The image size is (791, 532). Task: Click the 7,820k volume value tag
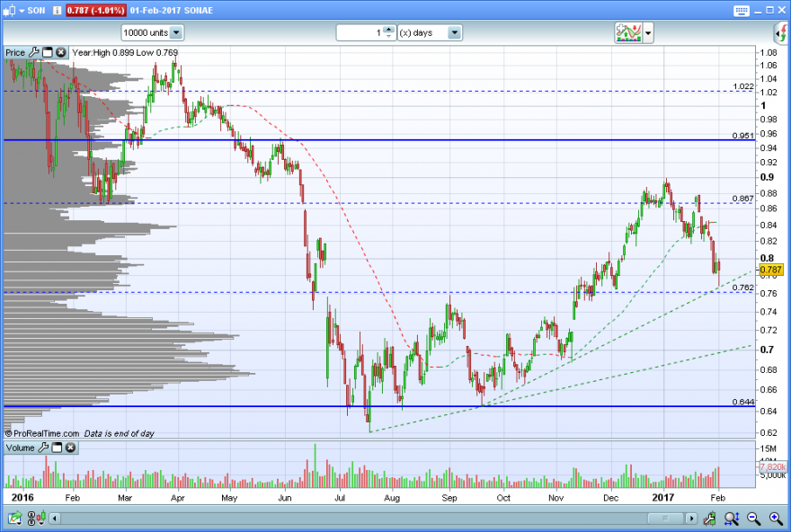tap(772, 467)
